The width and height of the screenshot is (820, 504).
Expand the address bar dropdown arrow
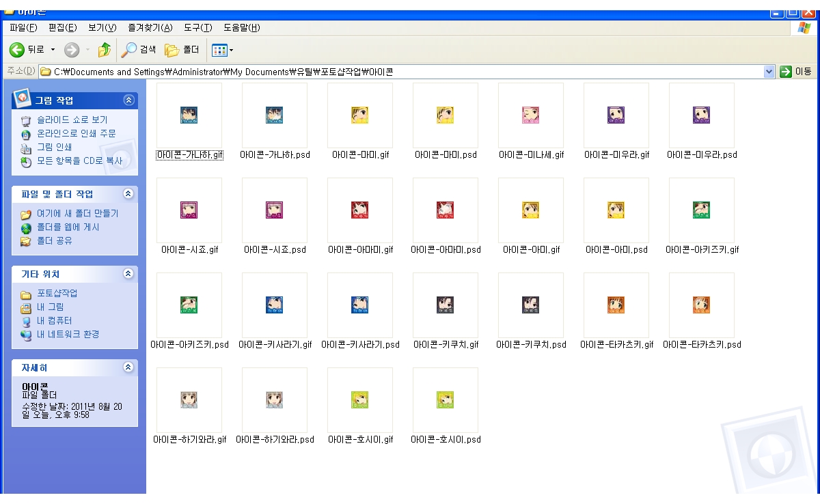(x=769, y=72)
